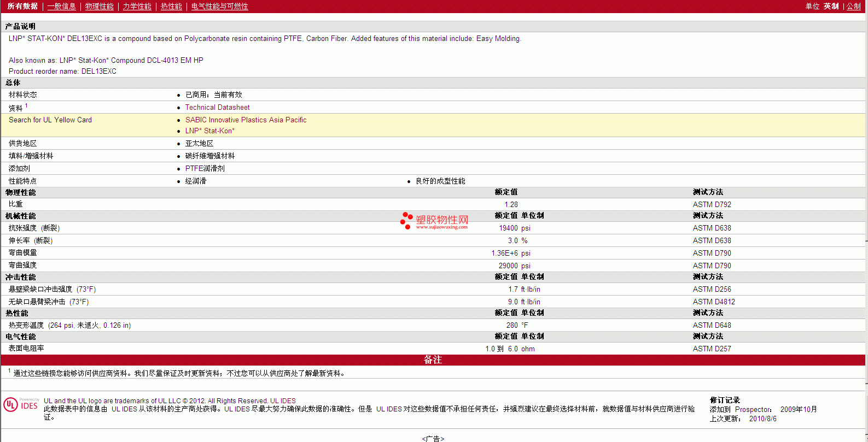This screenshot has width=868, height=442.
Task: Switch to the 所有数据 tab
Action: (x=22, y=7)
